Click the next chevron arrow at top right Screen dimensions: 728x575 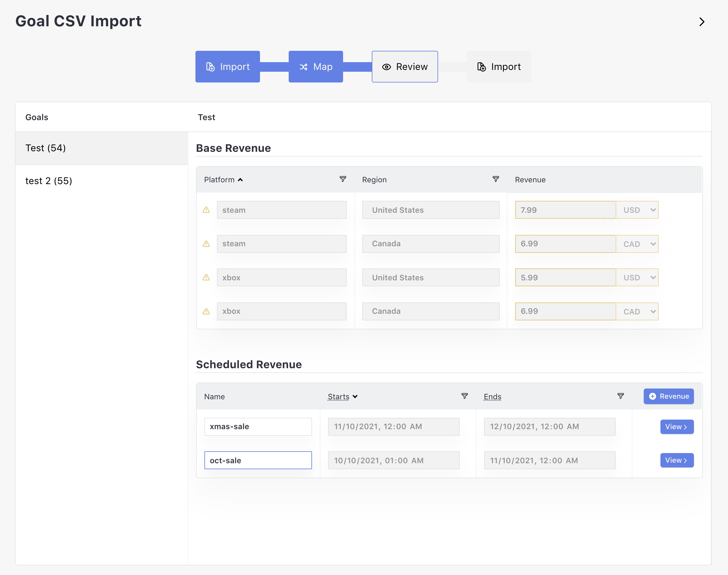pos(702,22)
